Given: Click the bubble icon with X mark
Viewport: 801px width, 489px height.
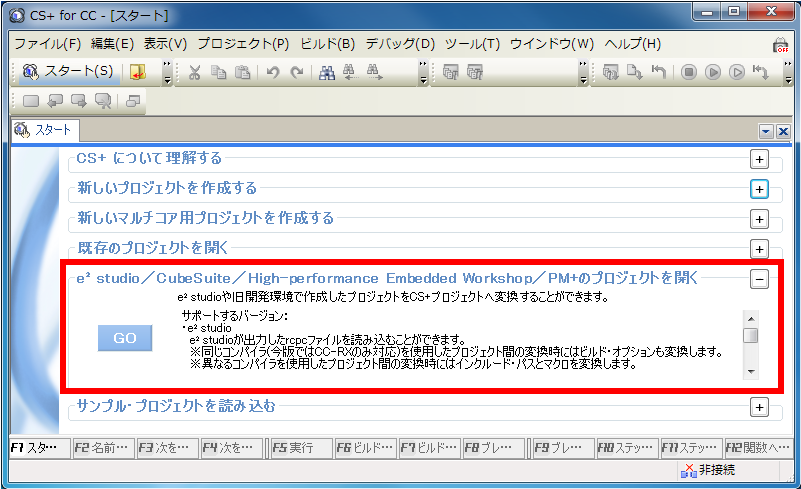Looking at the screenshot, I should (103, 101).
